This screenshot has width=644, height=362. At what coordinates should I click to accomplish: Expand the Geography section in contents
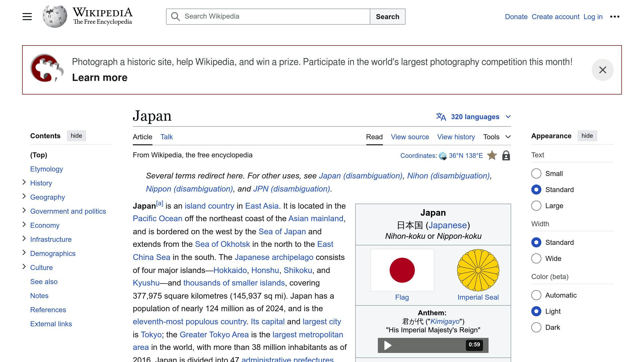pyautogui.click(x=24, y=196)
